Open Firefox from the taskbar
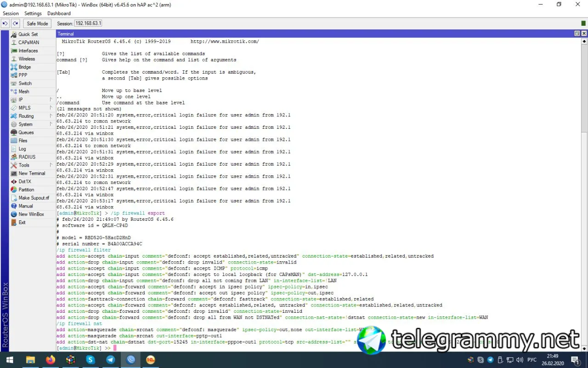588x368 pixels. click(x=51, y=360)
